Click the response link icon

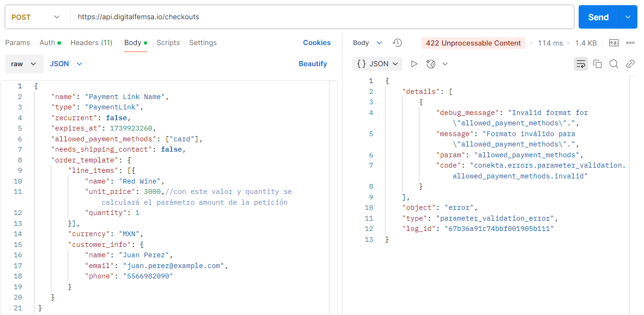point(630,64)
